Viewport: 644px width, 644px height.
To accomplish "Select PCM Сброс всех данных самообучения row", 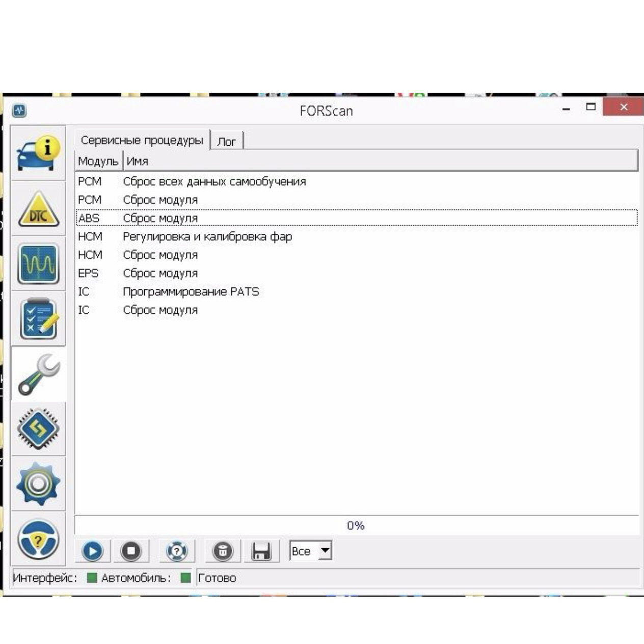I will 357,181.
